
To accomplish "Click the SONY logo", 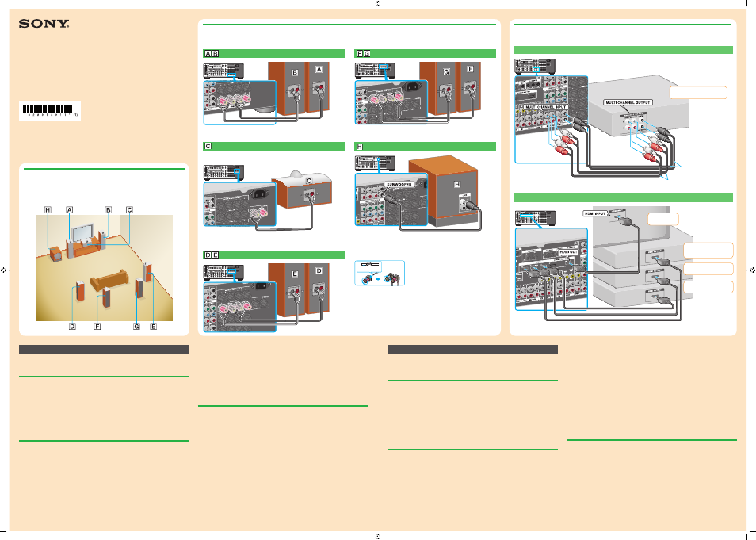I will click(x=44, y=24).
